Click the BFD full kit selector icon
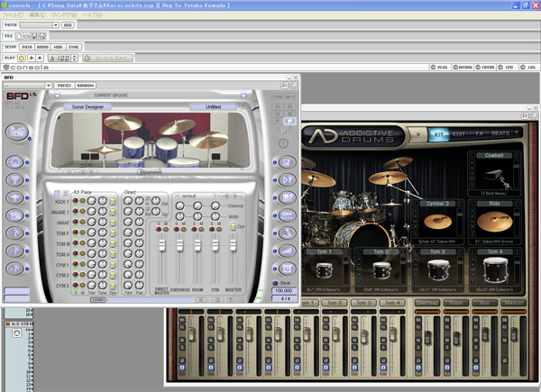 point(16,132)
